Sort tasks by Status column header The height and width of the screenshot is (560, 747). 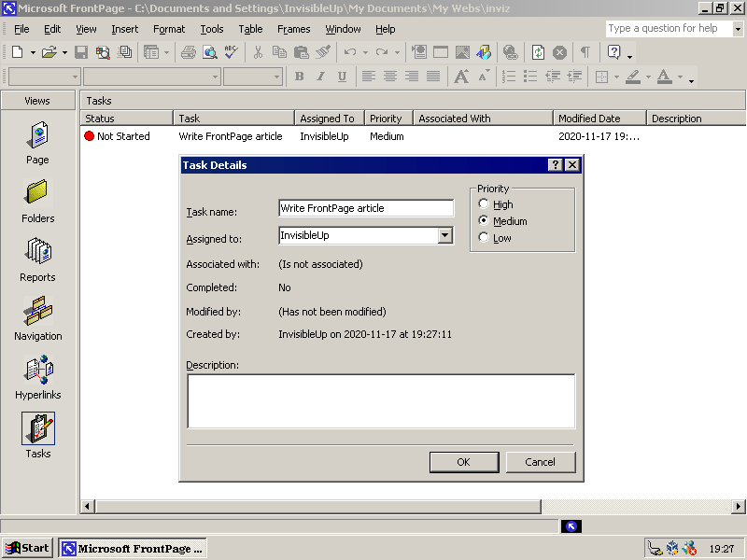[126, 119]
